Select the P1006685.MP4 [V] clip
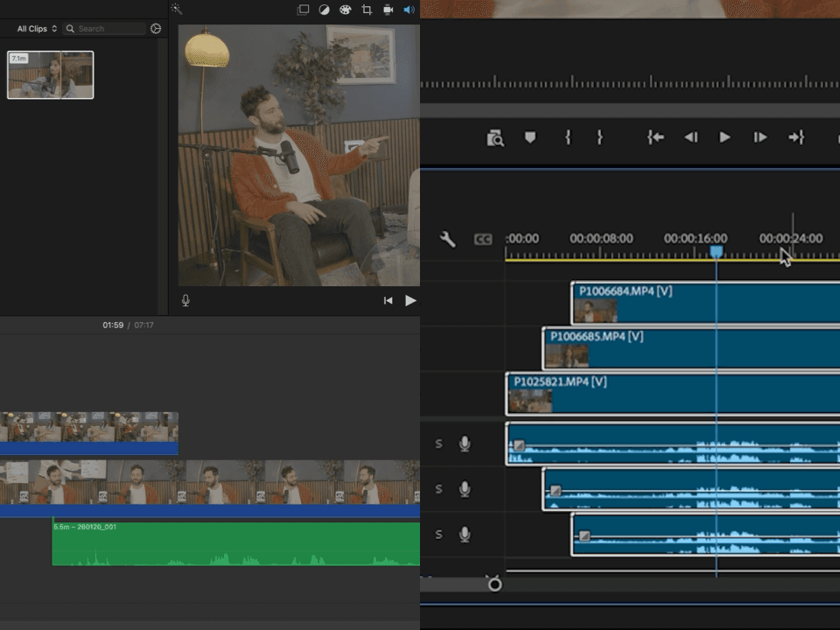This screenshot has width=840, height=630. tap(691, 349)
